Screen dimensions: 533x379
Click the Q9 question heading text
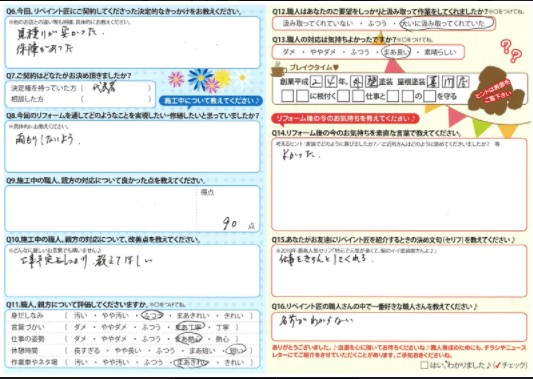pyautogui.click(x=105, y=180)
